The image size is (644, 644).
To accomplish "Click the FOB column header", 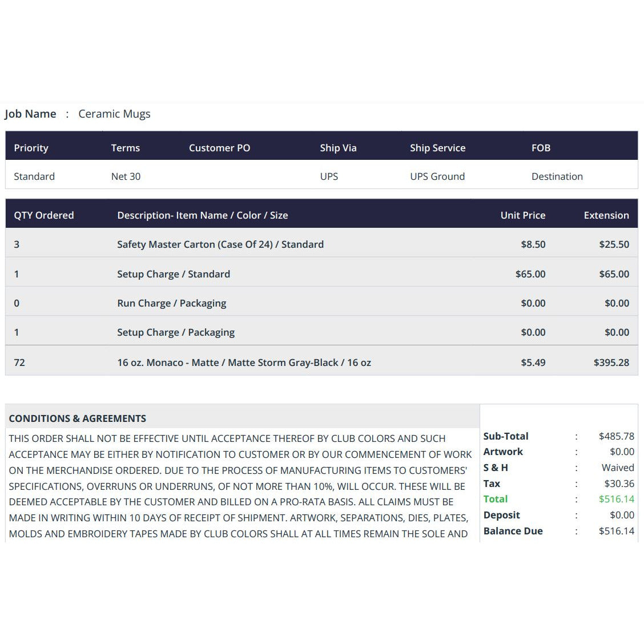I will point(541,148).
